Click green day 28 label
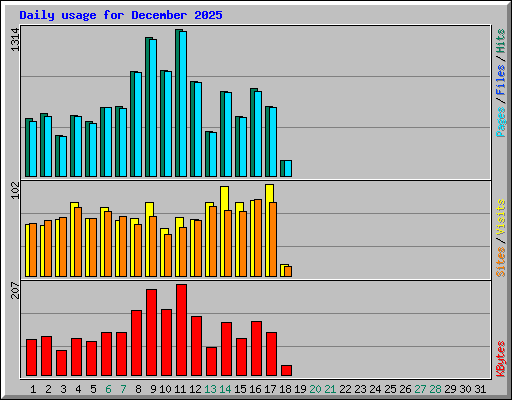This screenshot has height=400, width=512. [435, 389]
